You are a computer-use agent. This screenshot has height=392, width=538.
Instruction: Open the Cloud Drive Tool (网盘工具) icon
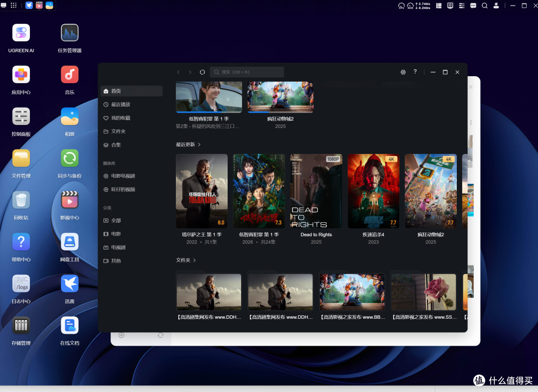point(70,242)
